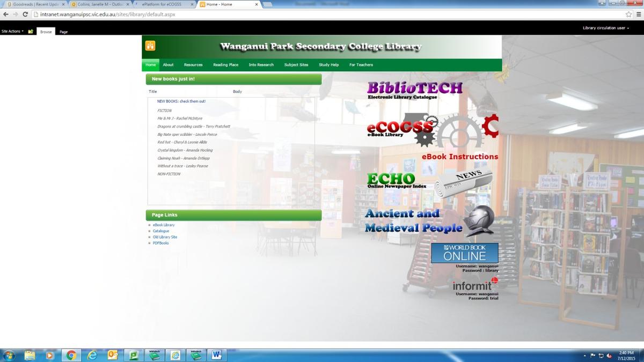Click the Title column header
The width and height of the screenshot is (644, 362).
153,92
